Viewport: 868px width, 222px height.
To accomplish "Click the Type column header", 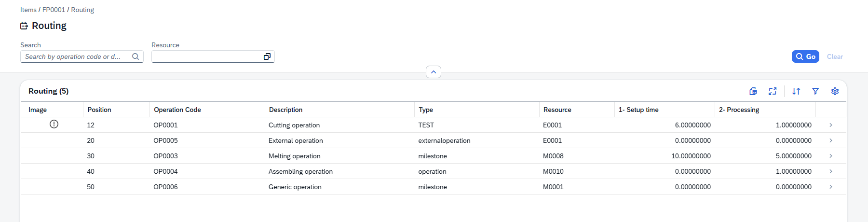I will (x=477, y=110).
